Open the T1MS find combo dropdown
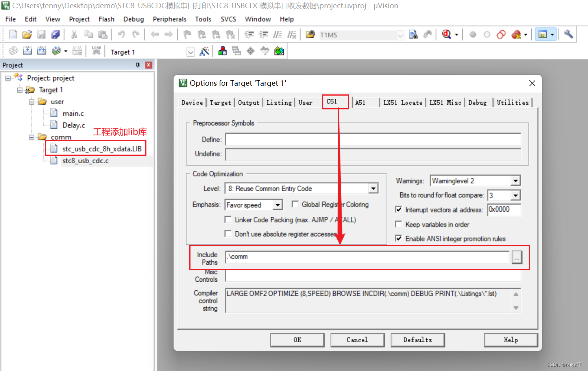588x371 pixels. point(400,35)
